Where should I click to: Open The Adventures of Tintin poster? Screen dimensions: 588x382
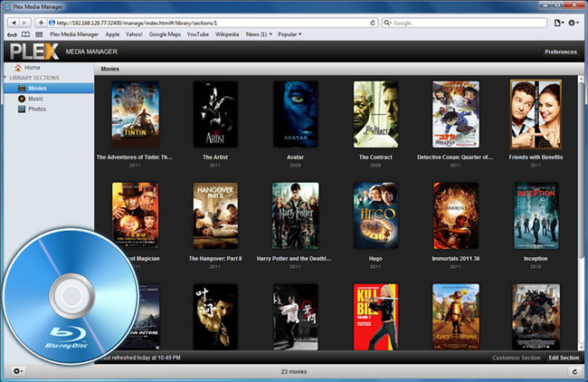pyautogui.click(x=136, y=114)
